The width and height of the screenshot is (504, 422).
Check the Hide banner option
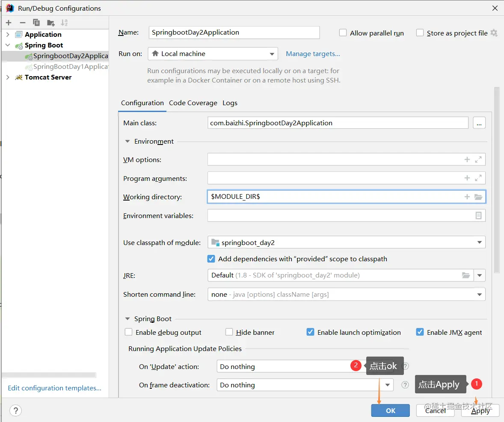pyautogui.click(x=229, y=332)
